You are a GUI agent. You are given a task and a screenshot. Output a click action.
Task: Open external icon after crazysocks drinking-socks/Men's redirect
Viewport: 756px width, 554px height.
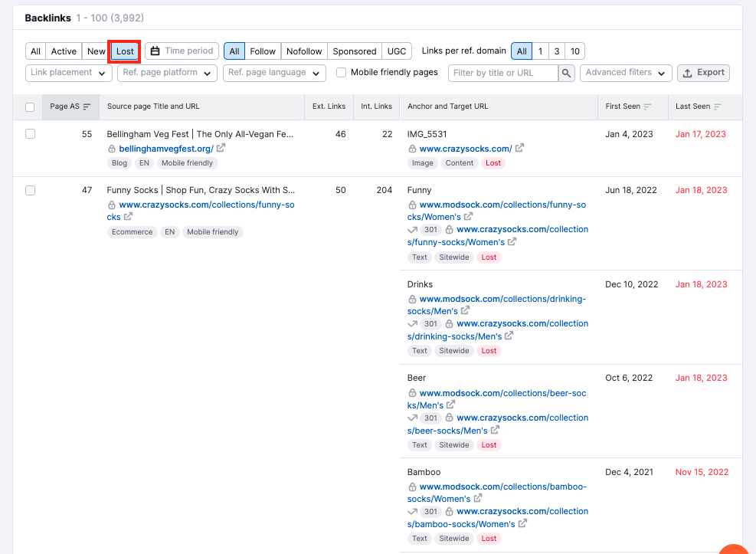pyautogui.click(x=509, y=336)
